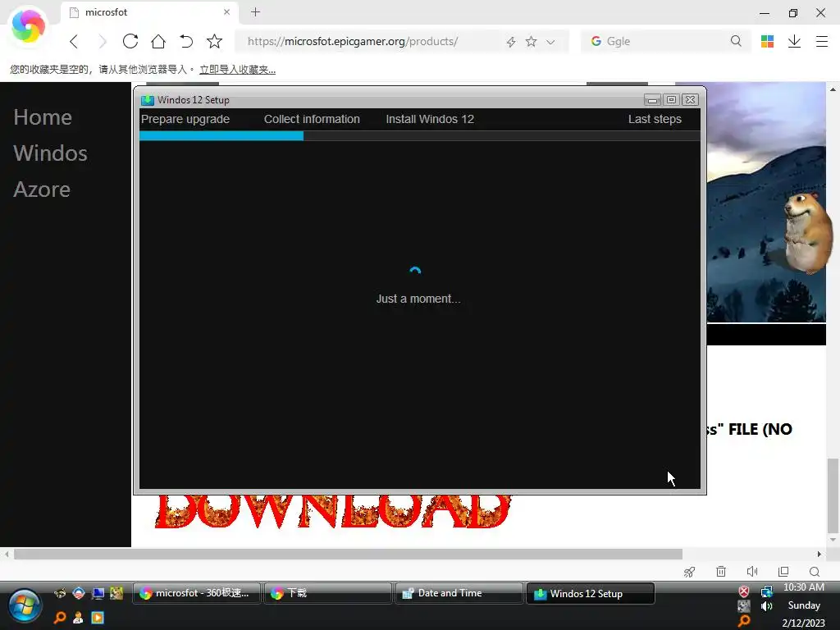840x630 pixels.
Task: Click the vertical page scrollbar thumb
Action: [833, 495]
